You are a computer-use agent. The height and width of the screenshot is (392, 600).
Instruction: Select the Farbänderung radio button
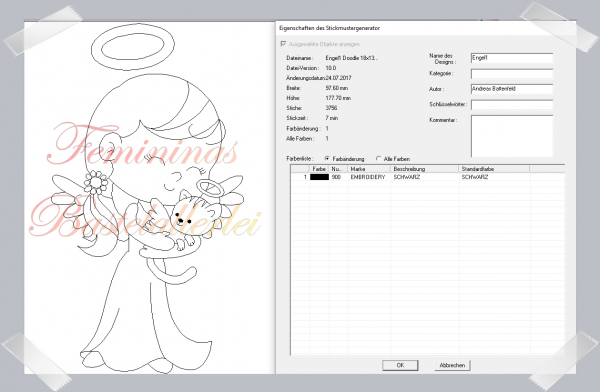pos(327,158)
